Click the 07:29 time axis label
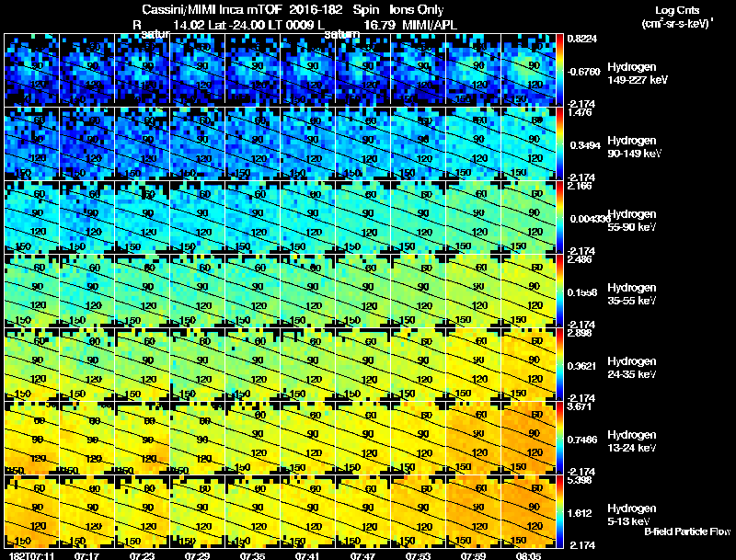 (197, 555)
